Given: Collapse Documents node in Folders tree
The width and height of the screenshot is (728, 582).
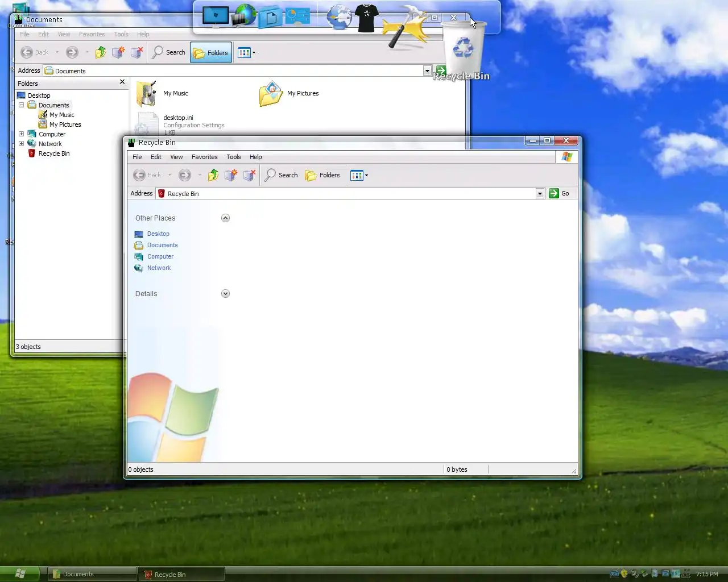Looking at the screenshot, I should (21, 105).
